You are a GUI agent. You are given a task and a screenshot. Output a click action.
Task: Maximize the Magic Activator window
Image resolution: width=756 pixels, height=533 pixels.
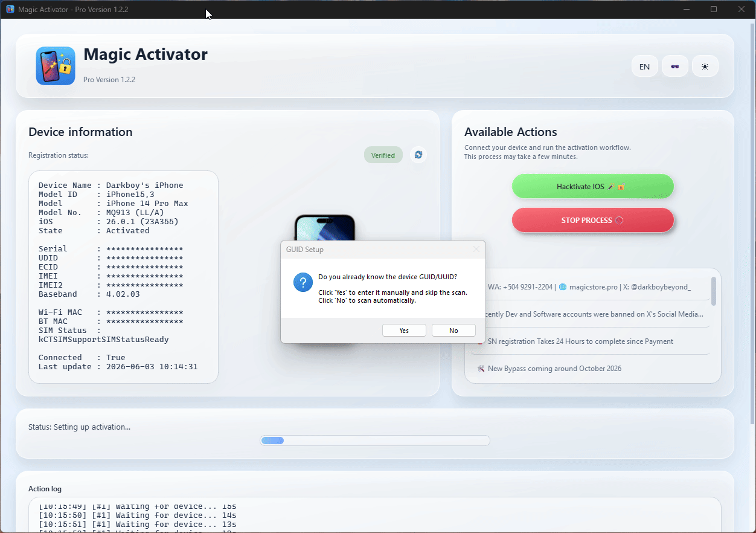(x=714, y=9)
